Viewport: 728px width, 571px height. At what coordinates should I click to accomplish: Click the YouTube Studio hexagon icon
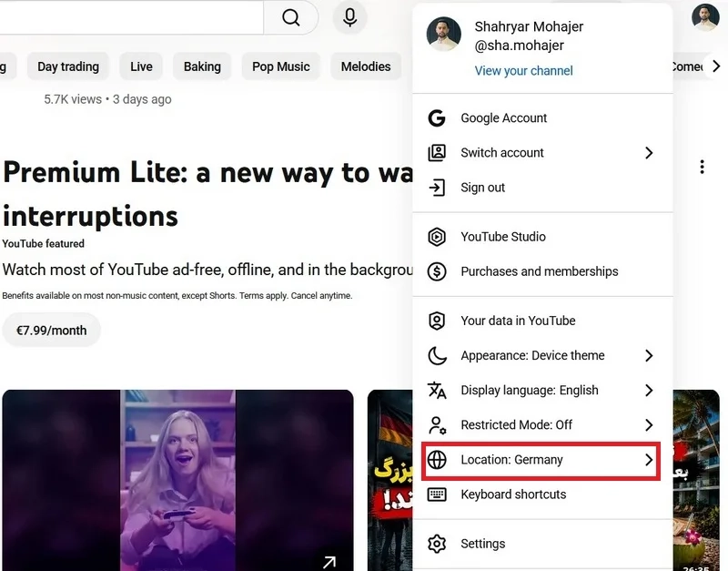[x=437, y=237]
